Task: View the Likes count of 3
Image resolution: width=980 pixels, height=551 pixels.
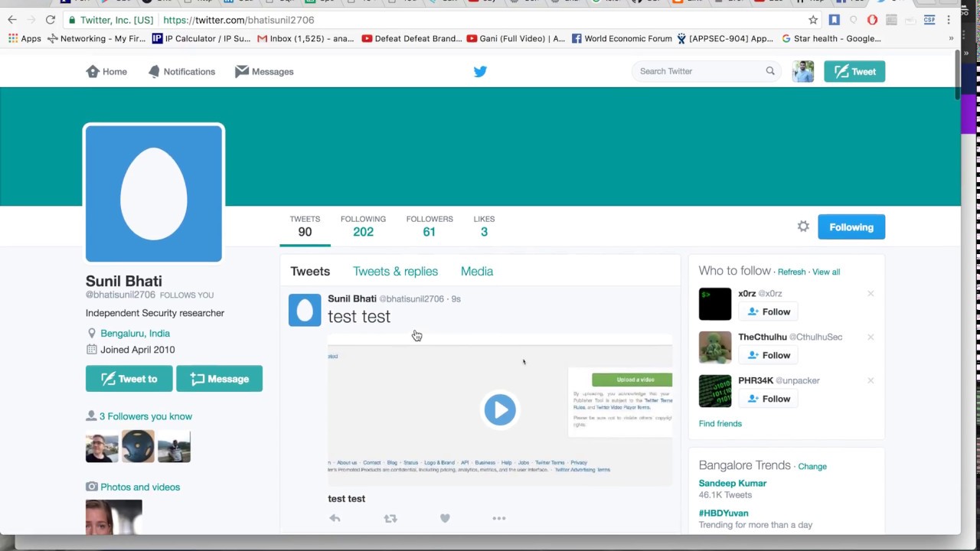Action: tap(484, 227)
